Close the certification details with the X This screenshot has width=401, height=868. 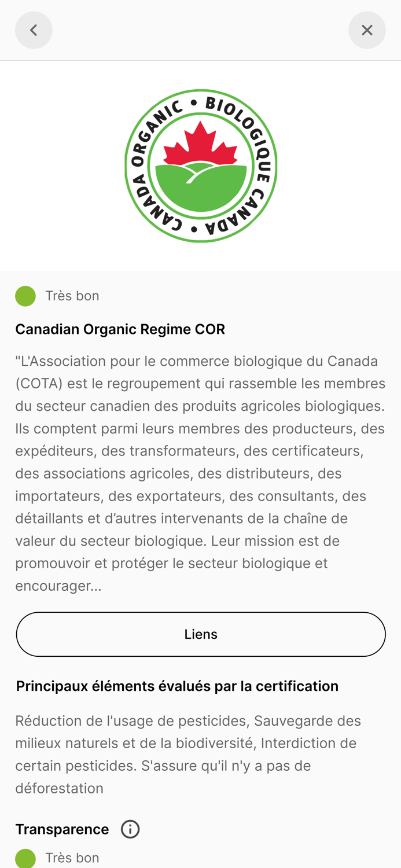[367, 30]
